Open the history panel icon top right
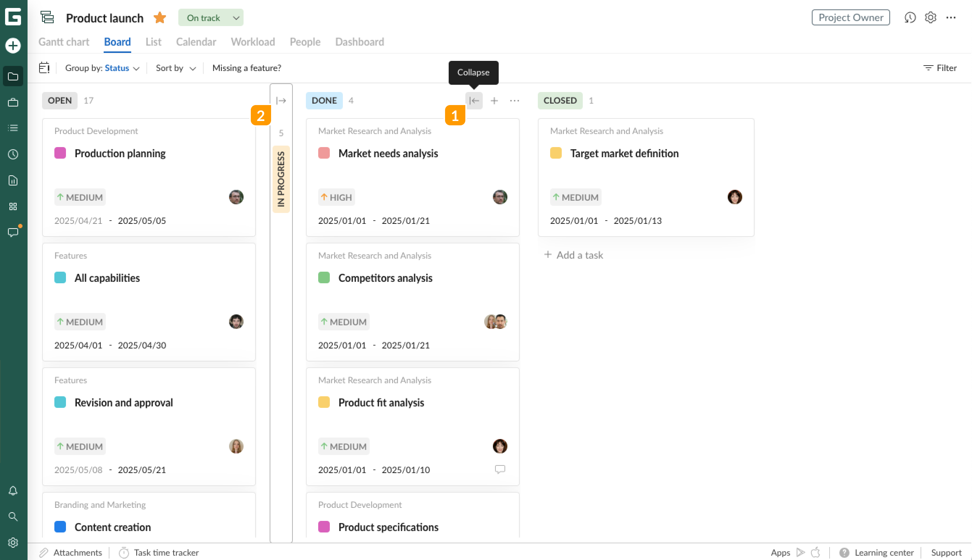972x560 pixels. pyautogui.click(x=910, y=17)
